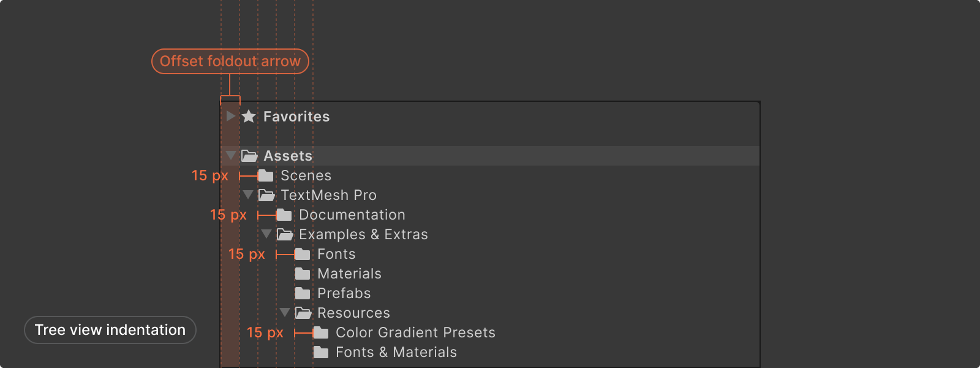Click the Favorites star icon
Screen dimensions: 980x368
pos(248,117)
